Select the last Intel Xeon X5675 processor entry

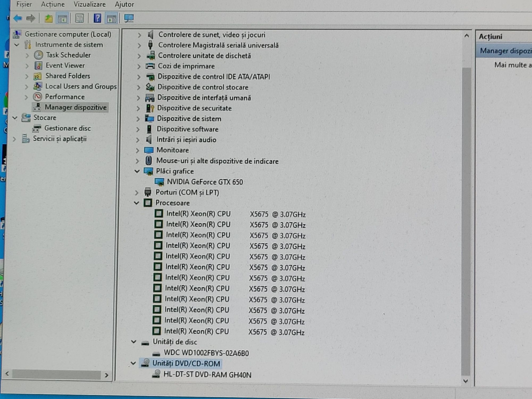(234, 332)
